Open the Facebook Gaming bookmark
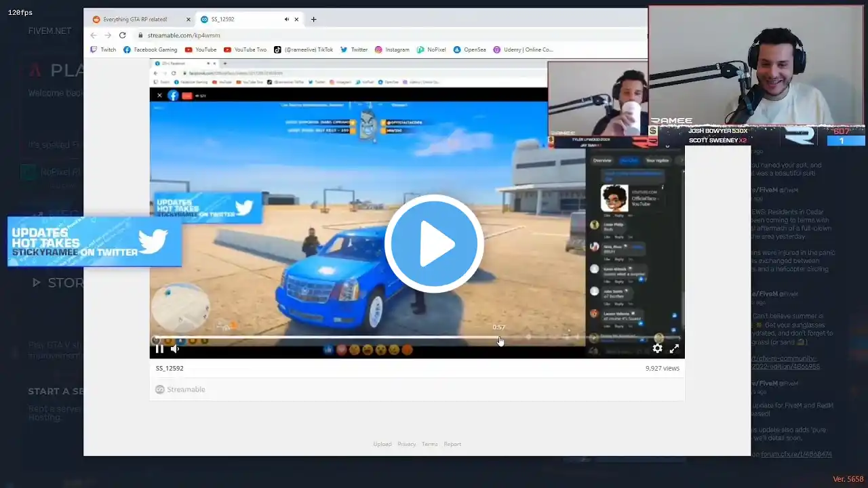Viewport: 868px width, 488px height. coord(150,49)
